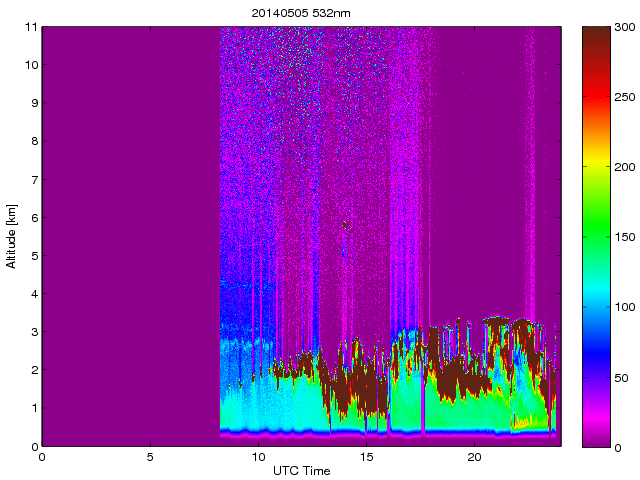
Task: Click the 300 tick label on colorbar
Action: point(625,27)
